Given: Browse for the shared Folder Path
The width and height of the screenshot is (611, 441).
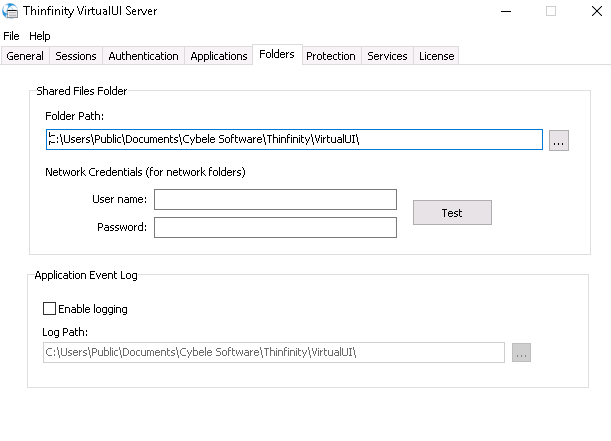Looking at the screenshot, I should pyautogui.click(x=559, y=141).
